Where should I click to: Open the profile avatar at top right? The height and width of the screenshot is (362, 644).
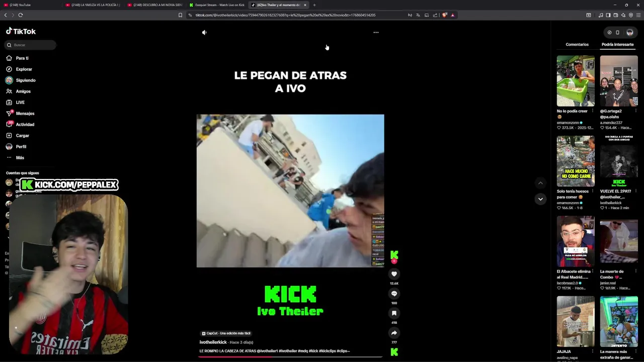click(x=629, y=32)
